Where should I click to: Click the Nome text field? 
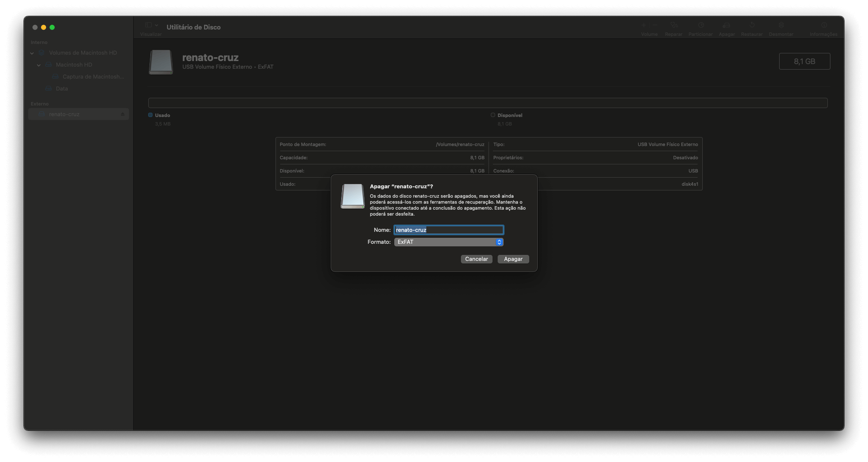[x=449, y=230]
